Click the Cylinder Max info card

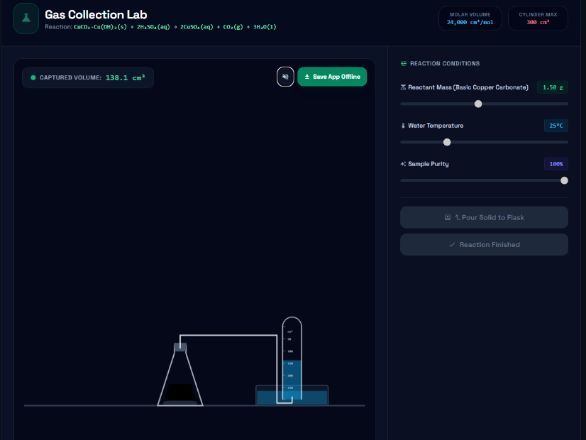tap(538, 18)
